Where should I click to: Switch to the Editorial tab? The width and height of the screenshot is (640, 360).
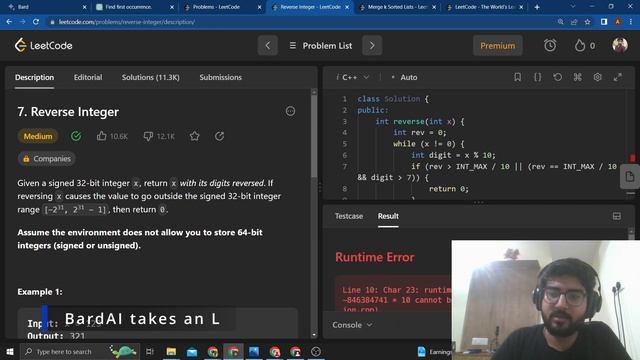88,77
